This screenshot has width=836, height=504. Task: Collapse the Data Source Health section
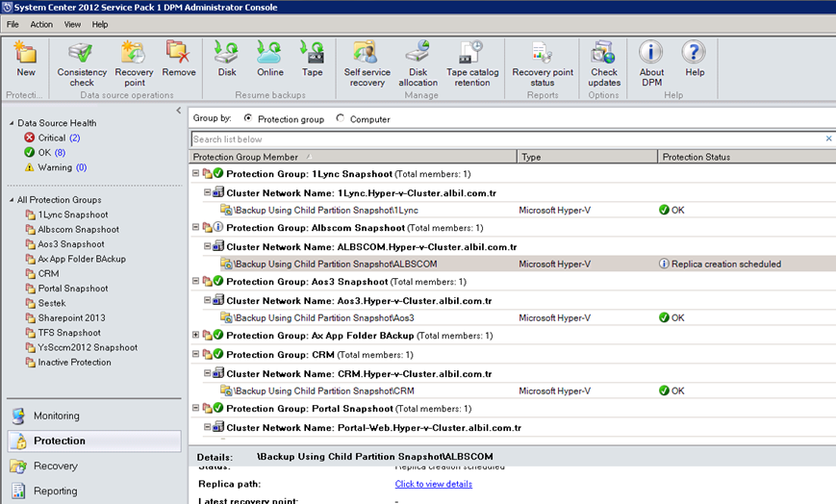tap(12, 123)
